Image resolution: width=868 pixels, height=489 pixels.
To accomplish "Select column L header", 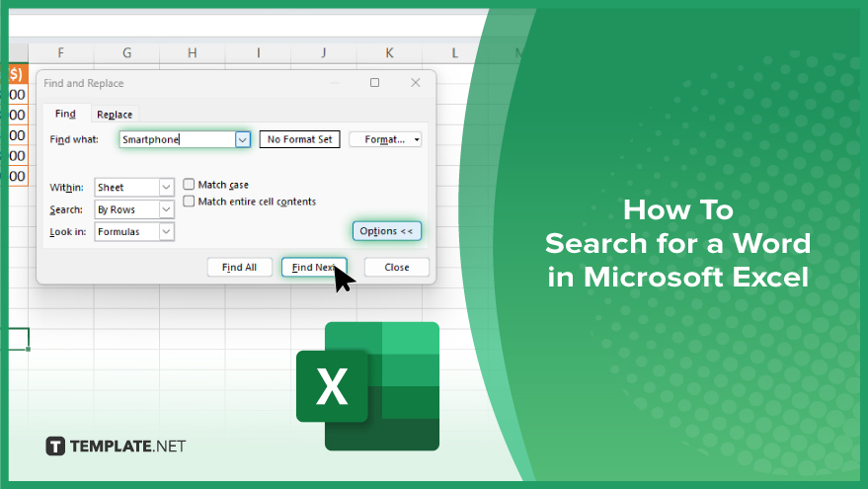I will [x=453, y=52].
